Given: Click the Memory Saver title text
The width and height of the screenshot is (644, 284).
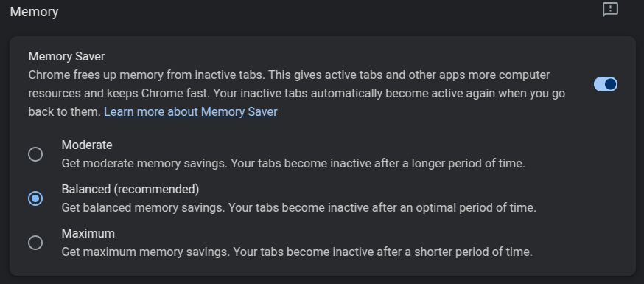Looking at the screenshot, I should [x=66, y=56].
